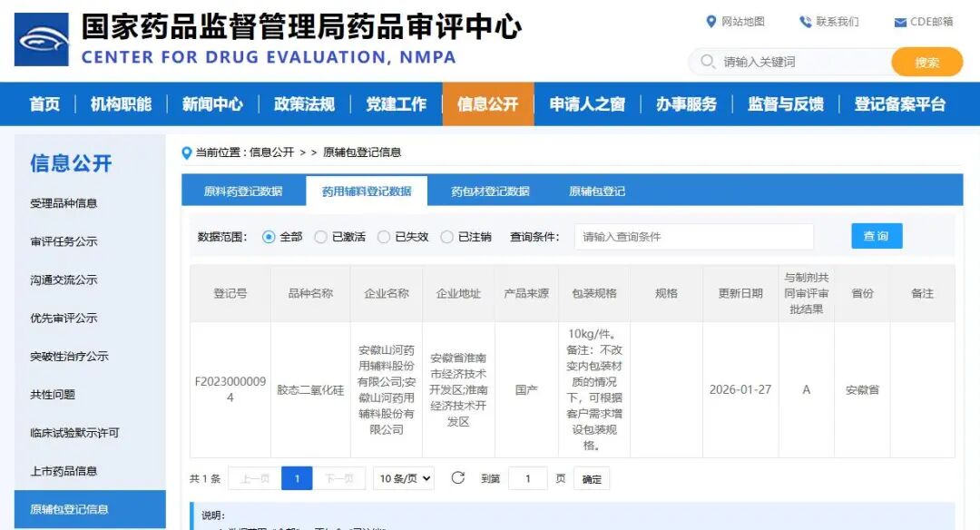The width and height of the screenshot is (980, 530).
Task: Select the 已激活 radio option
Action: pos(320,237)
